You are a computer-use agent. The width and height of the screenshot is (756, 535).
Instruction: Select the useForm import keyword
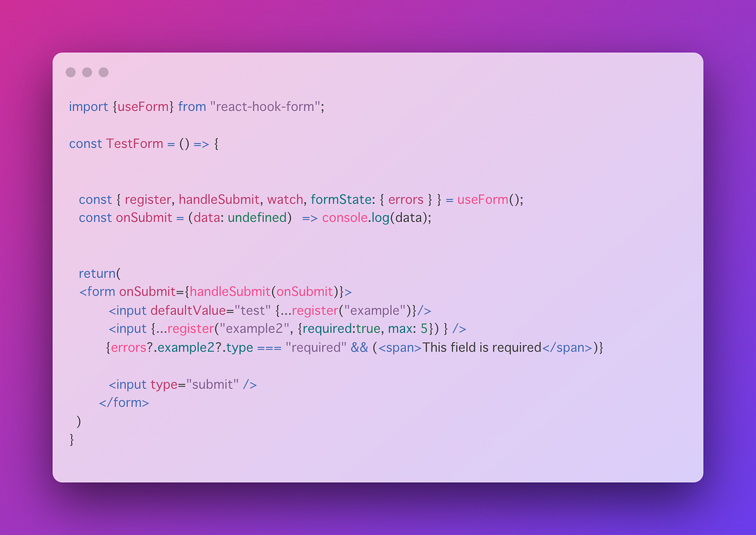coord(142,106)
